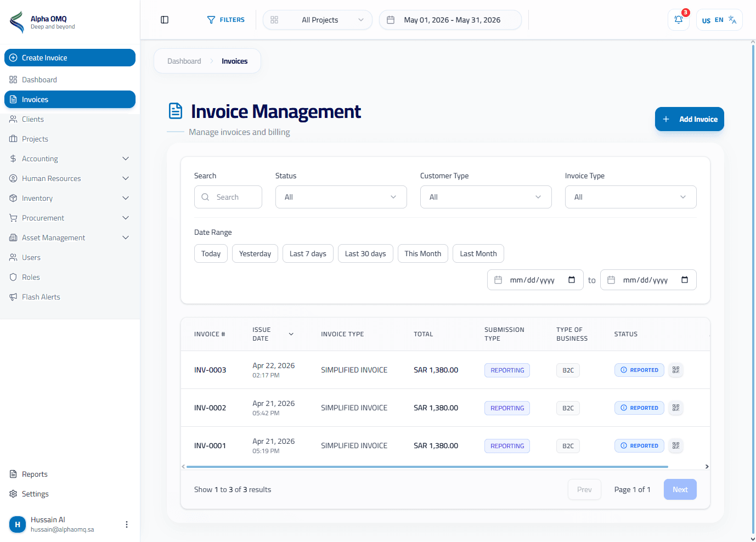Click invoice number INV-0001
This screenshot has width=756, height=542.
tap(210, 445)
